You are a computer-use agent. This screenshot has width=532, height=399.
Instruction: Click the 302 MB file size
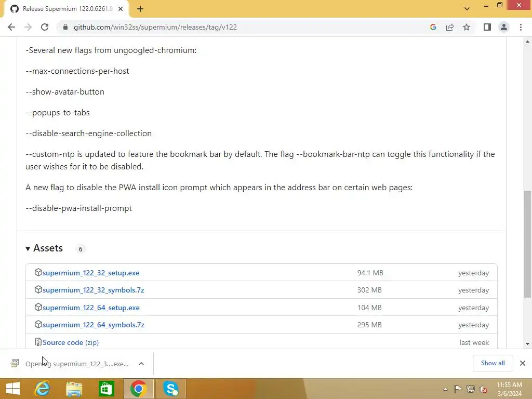coord(369,290)
